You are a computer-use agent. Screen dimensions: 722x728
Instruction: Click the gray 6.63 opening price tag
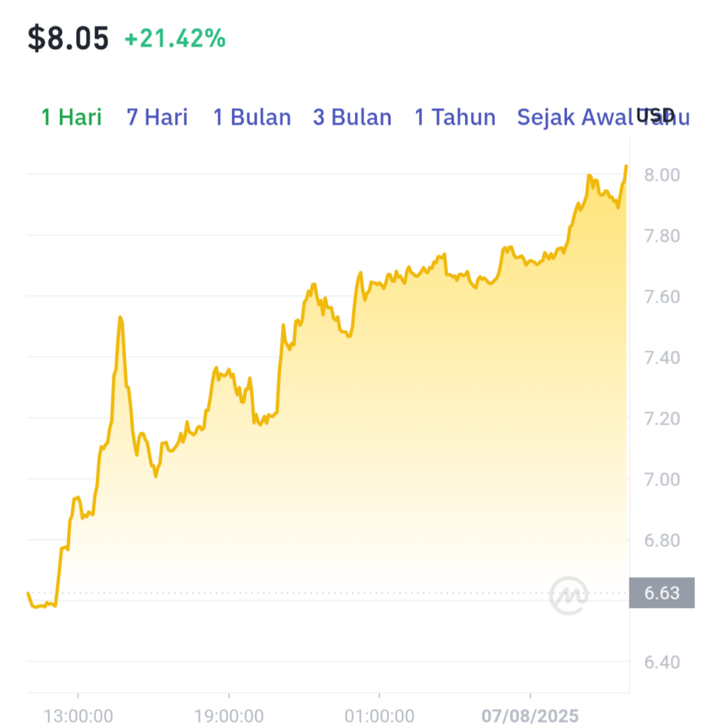point(662,593)
